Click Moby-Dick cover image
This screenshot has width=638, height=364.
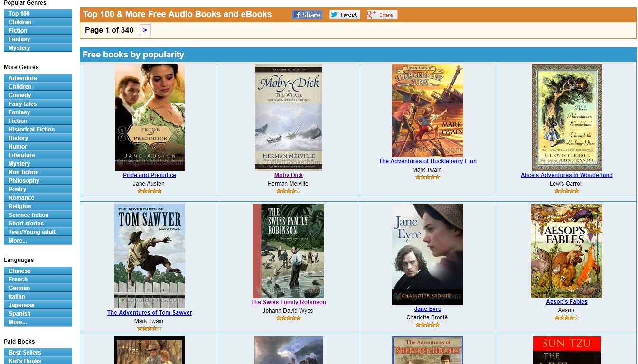289,117
